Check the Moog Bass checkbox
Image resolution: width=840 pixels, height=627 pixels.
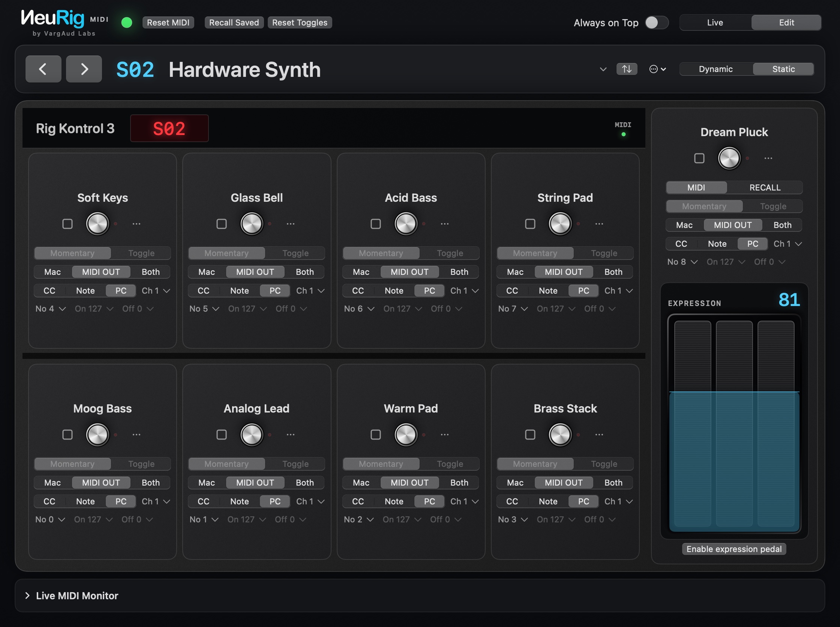pos(67,435)
